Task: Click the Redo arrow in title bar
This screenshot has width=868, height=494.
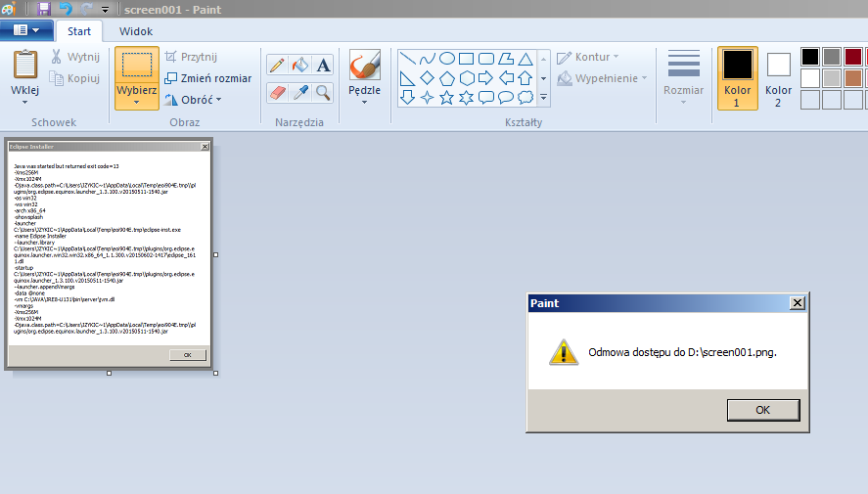Action: [x=86, y=9]
